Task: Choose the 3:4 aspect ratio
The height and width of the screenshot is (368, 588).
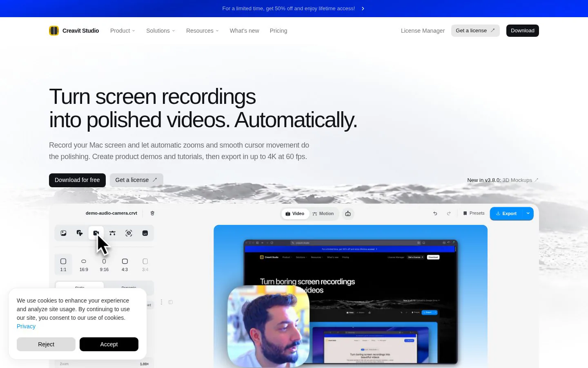Action: coord(145,265)
